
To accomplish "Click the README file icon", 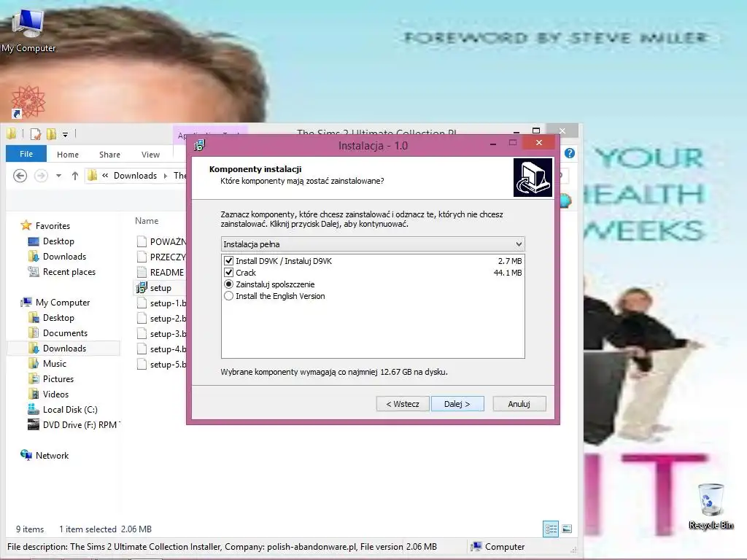I will 142,272.
